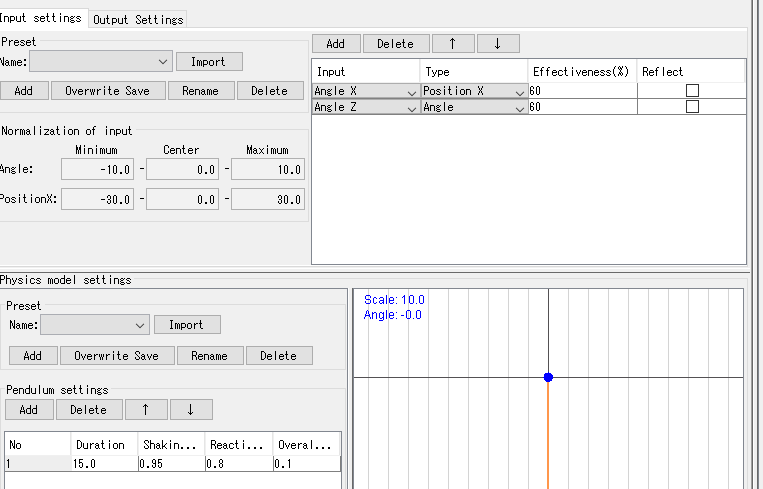
Task: Click Add in physics model preset
Action: 33,356
